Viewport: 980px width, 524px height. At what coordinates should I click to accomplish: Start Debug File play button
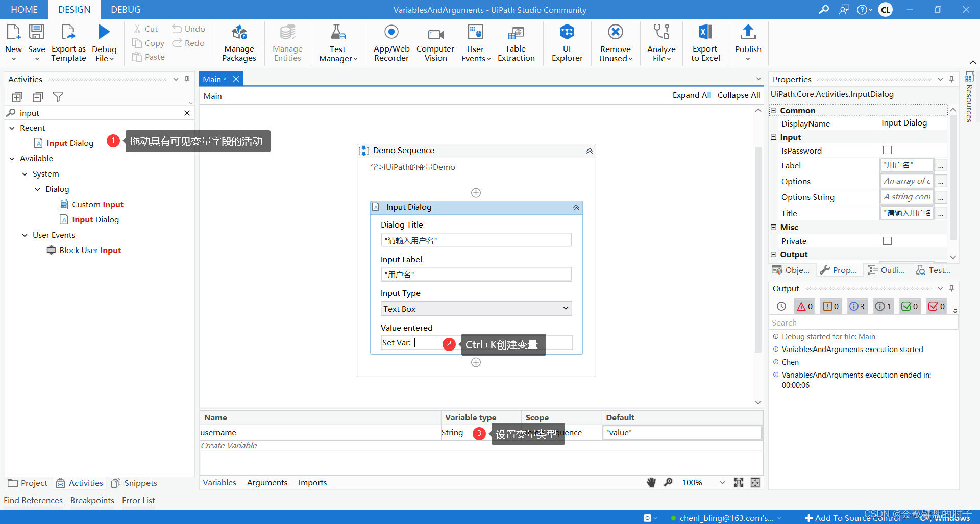pyautogui.click(x=104, y=32)
